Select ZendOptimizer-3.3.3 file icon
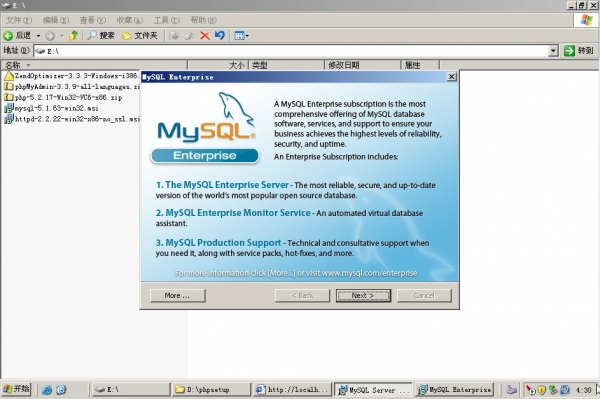 click(8, 76)
